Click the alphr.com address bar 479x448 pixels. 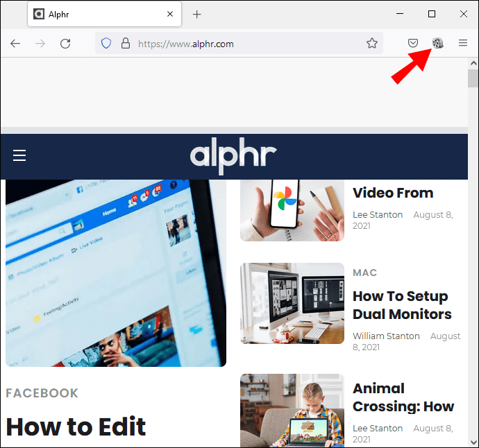coord(239,43)
